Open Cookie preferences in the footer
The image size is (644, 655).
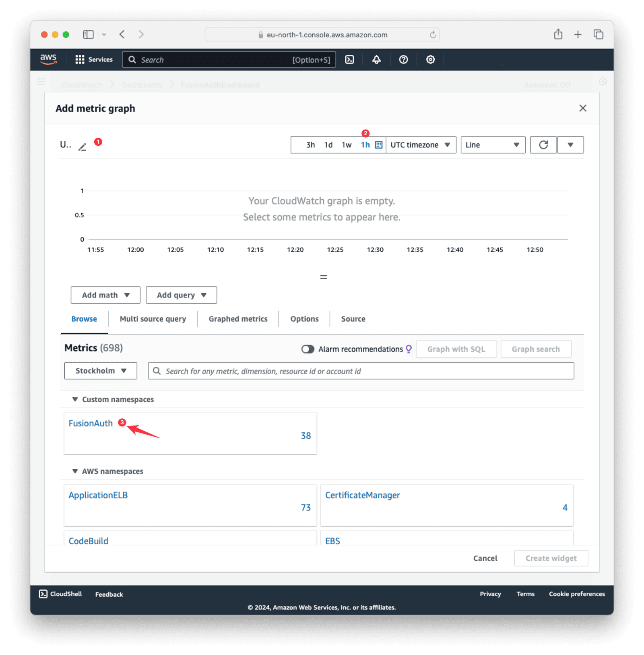pos(577,594)
